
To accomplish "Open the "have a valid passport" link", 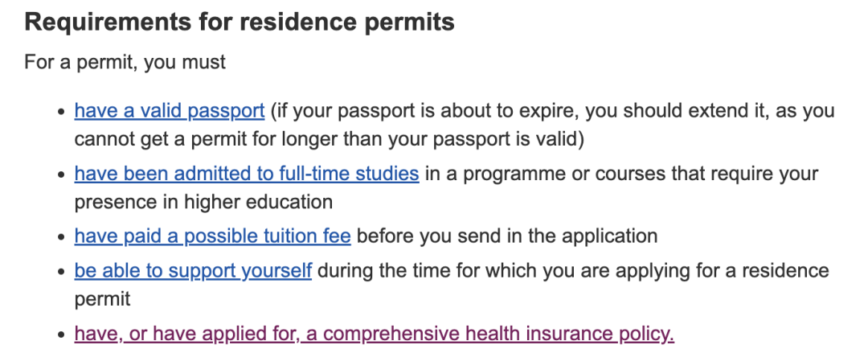I will pos(170,111).
